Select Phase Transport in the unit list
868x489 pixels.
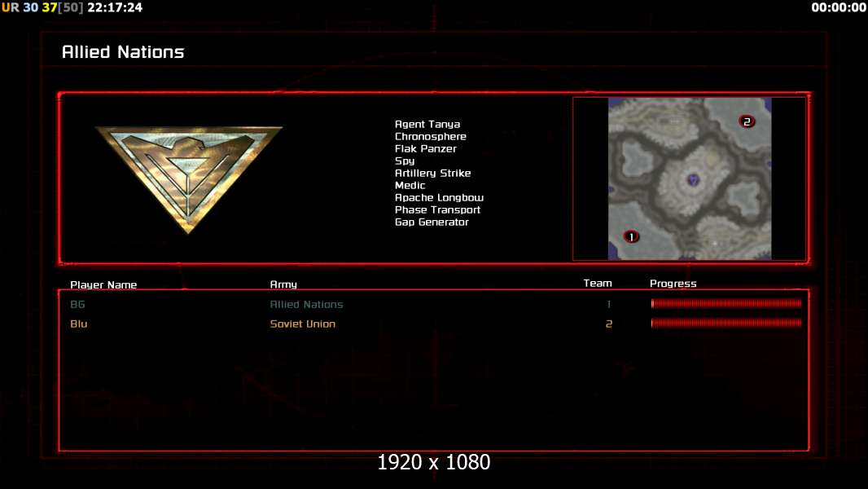(x=438, y=210)
